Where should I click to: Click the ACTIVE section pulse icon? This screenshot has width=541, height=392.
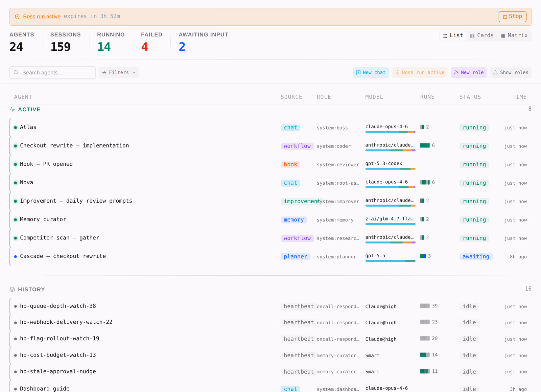[12, 110]
